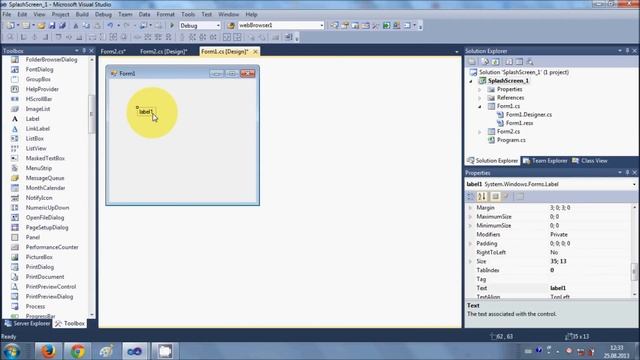The image size is (640, 360).
Task: Click the Copy toolbar icon
Action: point(86,25)
